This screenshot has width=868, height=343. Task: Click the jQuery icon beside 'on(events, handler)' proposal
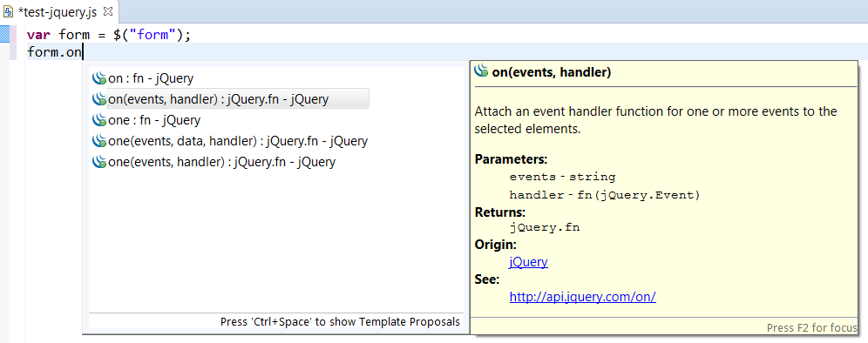(99, 99)
